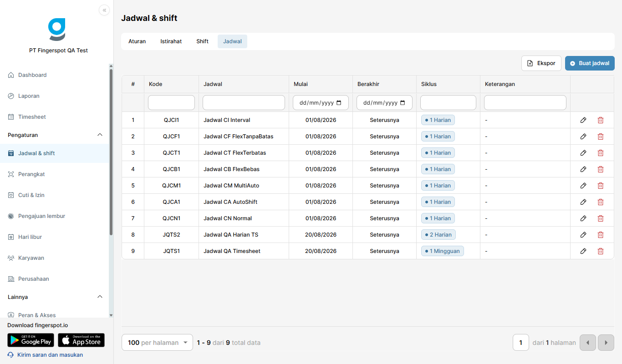This screenshot has width=622, height=364.
Task: Open the App Store download badge
Action: click(82, 340)
